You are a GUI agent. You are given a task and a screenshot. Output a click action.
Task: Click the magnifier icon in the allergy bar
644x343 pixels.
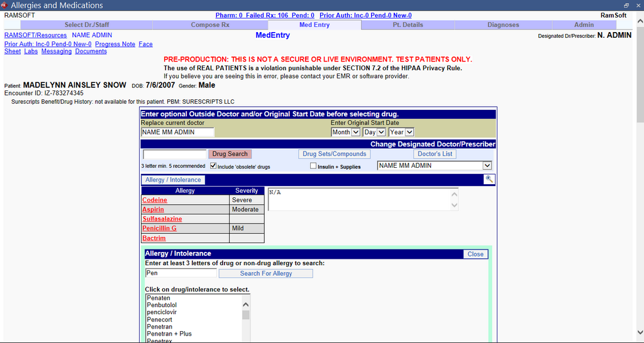click(489, 180)
